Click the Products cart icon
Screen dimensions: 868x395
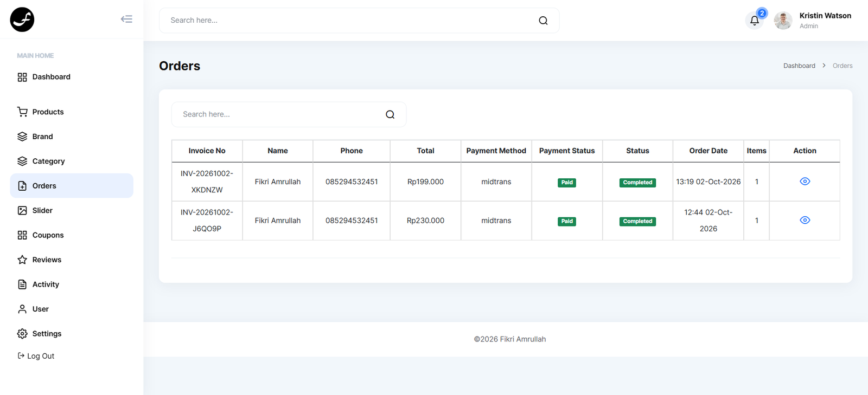pos(22,112)
